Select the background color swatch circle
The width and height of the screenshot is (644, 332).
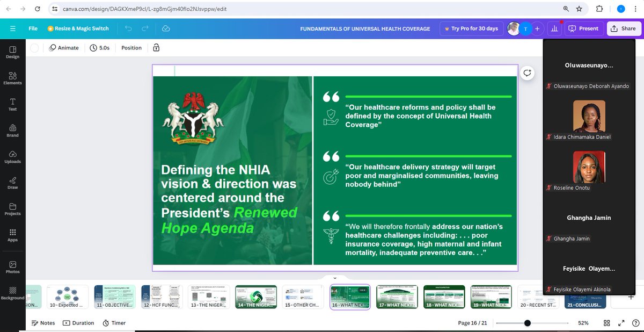(x=34, y=48)
